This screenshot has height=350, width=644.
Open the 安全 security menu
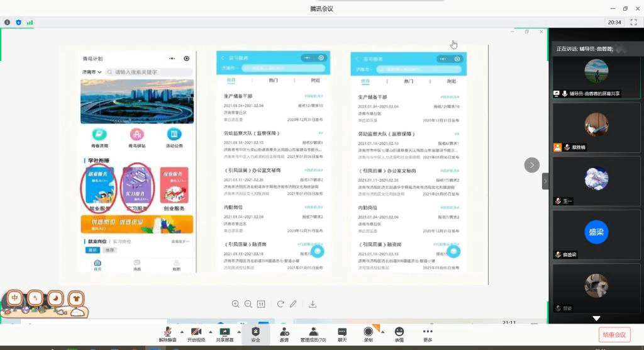point(255,334)
